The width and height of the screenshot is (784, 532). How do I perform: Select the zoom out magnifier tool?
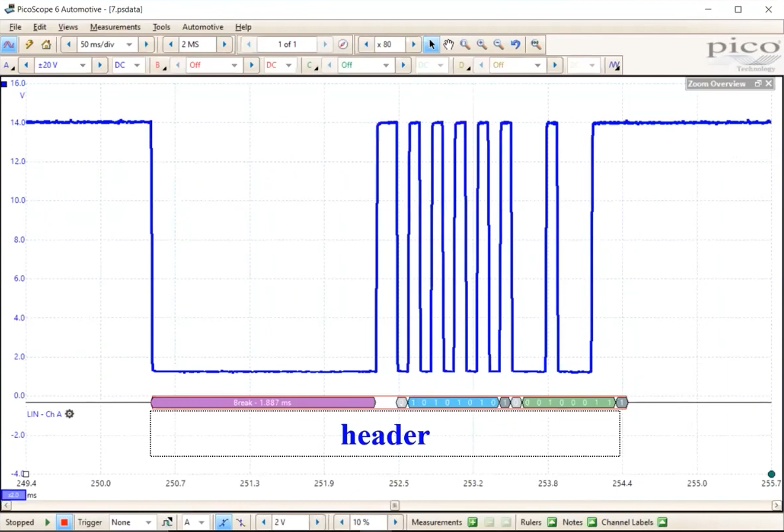click(x=498, y=44)
